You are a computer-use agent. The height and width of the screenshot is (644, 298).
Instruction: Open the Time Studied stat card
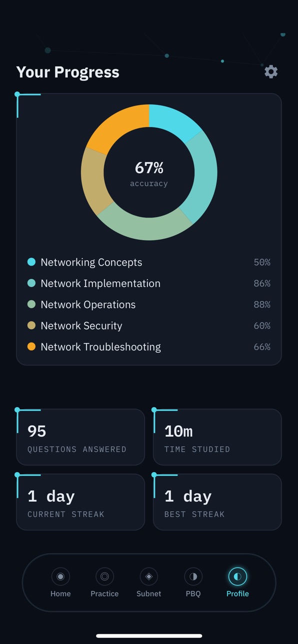tap(217, 437)
